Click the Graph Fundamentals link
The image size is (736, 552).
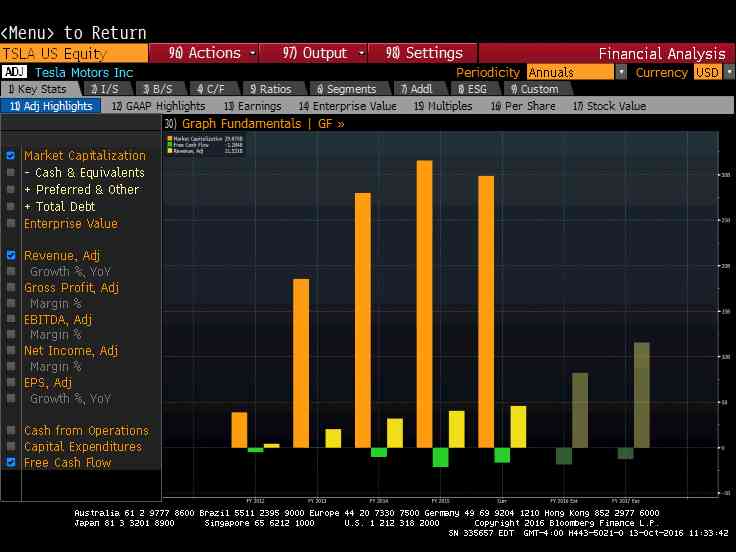coord(241,123)
